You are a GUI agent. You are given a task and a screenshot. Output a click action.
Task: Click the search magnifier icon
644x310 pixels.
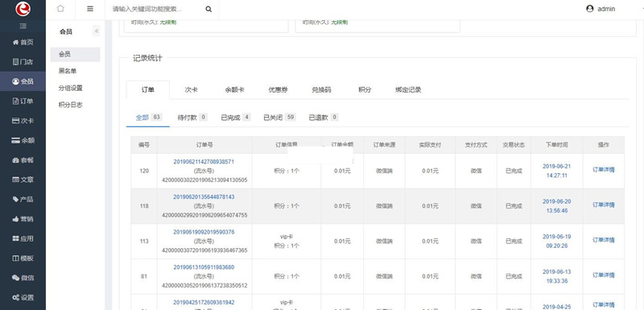coord(208,9)
